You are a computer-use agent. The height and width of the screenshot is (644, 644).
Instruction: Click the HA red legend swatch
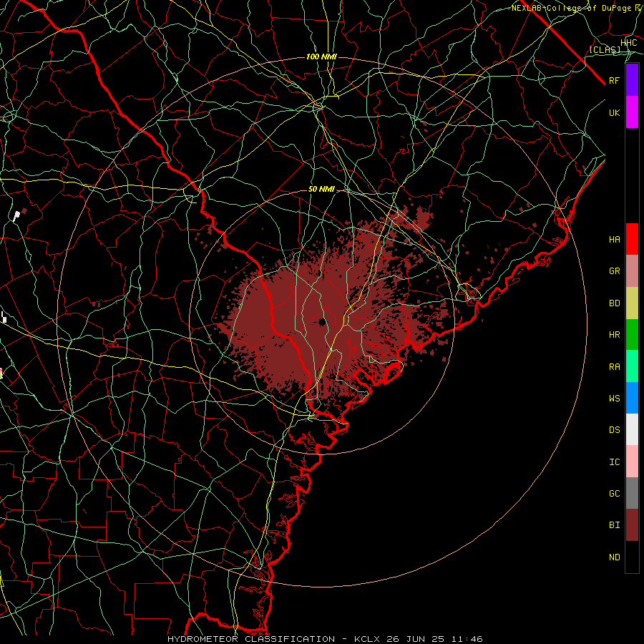click(x=632, y=239)
